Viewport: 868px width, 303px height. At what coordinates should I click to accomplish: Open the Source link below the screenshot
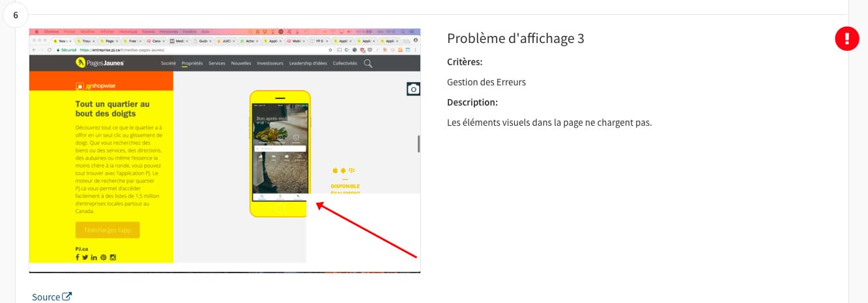51,297
